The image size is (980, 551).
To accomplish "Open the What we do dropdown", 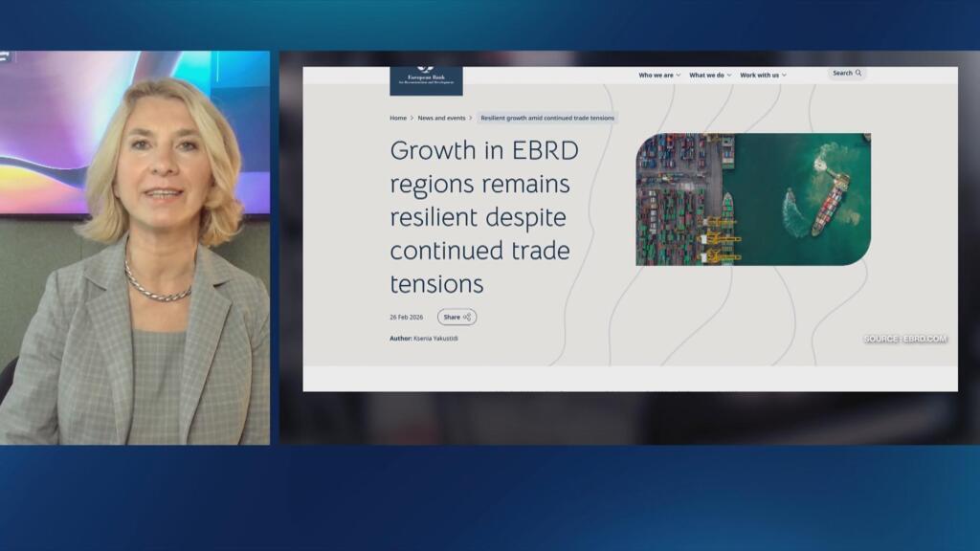I will [x=710, y=75].
